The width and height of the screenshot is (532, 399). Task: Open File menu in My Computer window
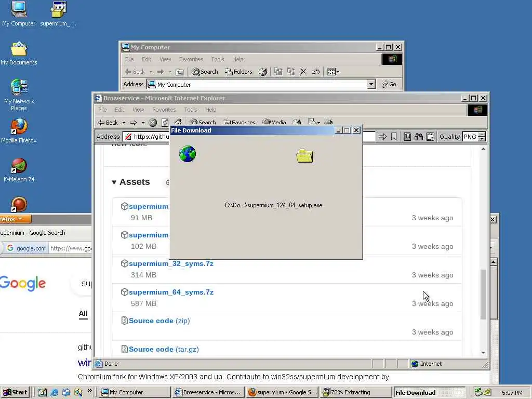coord(129,59)
